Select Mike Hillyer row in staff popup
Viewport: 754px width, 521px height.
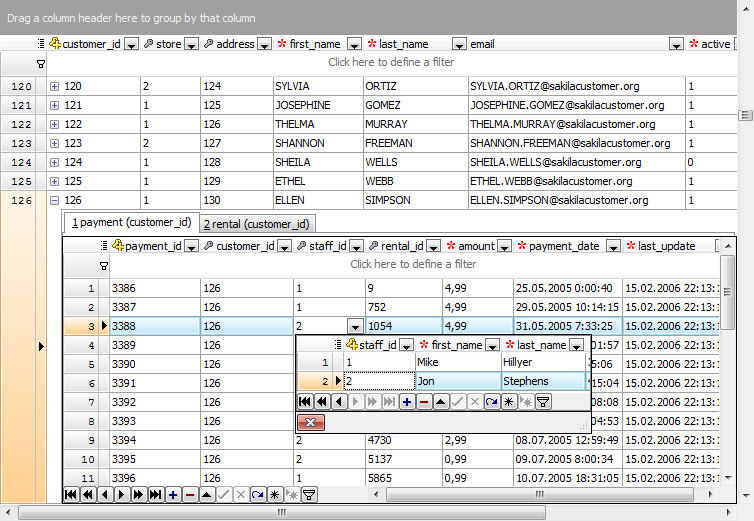(442, 362)
